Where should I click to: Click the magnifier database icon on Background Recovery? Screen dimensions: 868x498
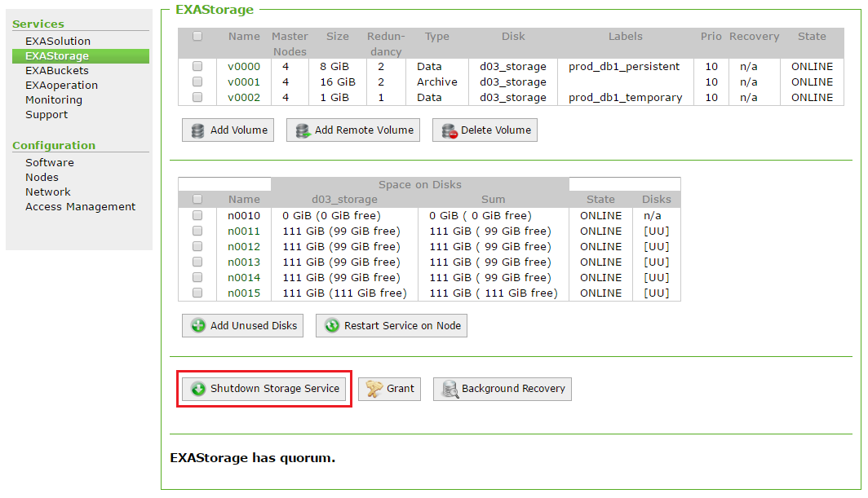(x=450, y=389)
